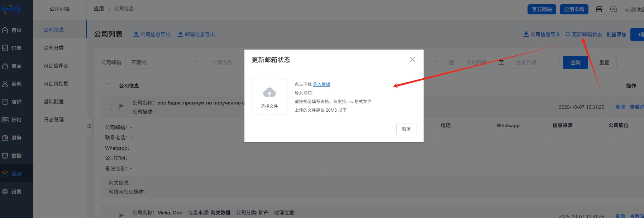Check the first company row checkbox
The image size is (644, 218).
(x=108, y=107)
